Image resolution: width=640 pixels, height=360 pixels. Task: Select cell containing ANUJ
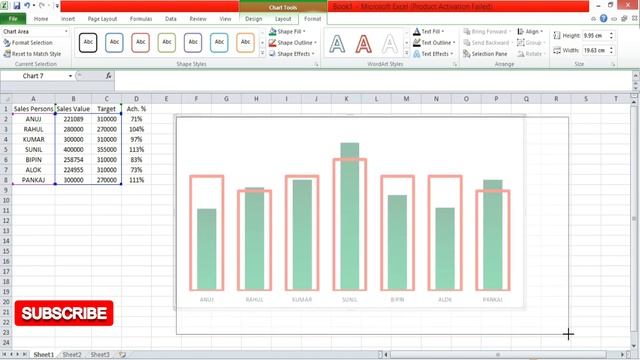click(33, 119)
